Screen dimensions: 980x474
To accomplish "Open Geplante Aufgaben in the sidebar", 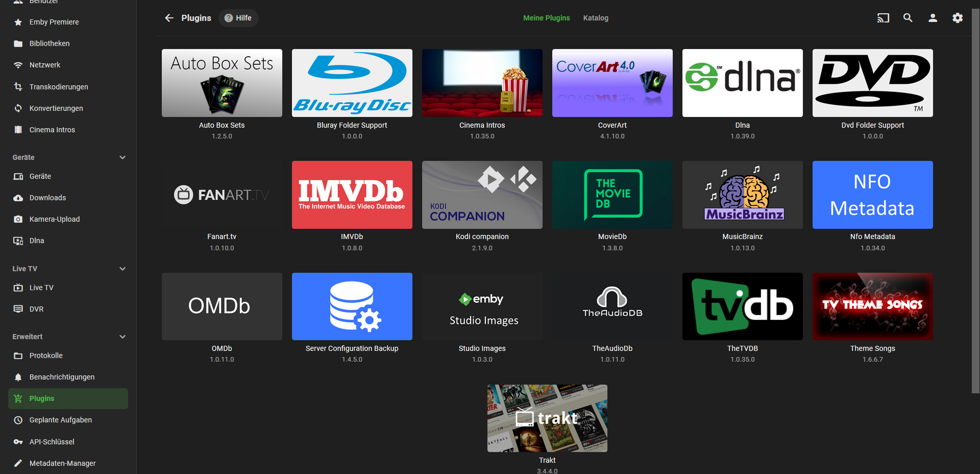I will [x=68, y=420].
